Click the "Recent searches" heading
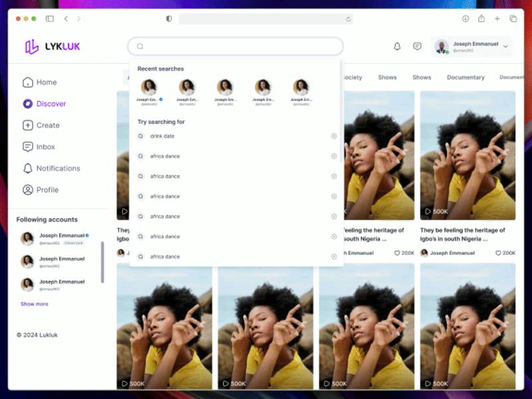This screenshot has height=399, width=532. 160,69
